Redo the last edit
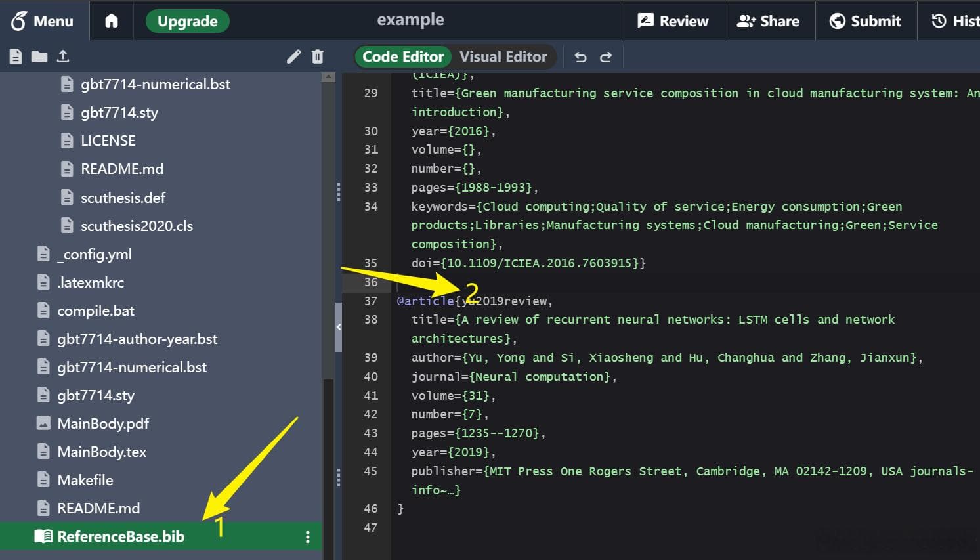This screenshot has height=560, width=980. [x=606, y=57]
